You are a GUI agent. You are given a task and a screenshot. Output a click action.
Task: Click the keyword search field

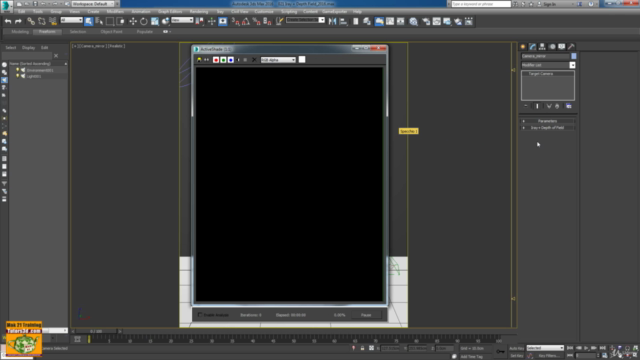coord(481,4)
